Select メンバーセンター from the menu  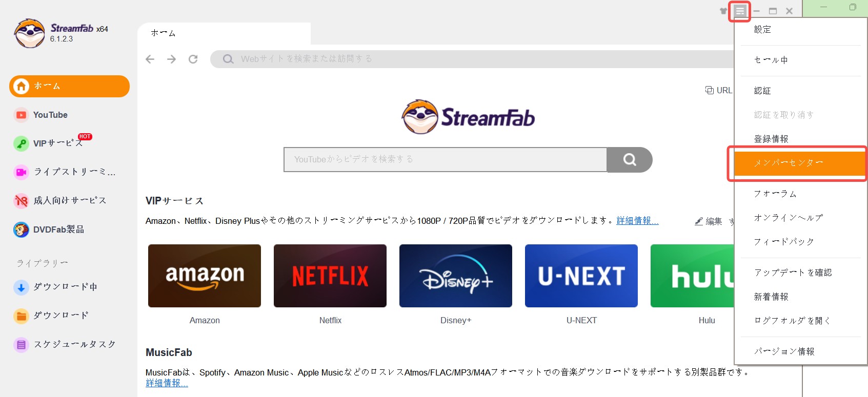[x=799, y=163]
